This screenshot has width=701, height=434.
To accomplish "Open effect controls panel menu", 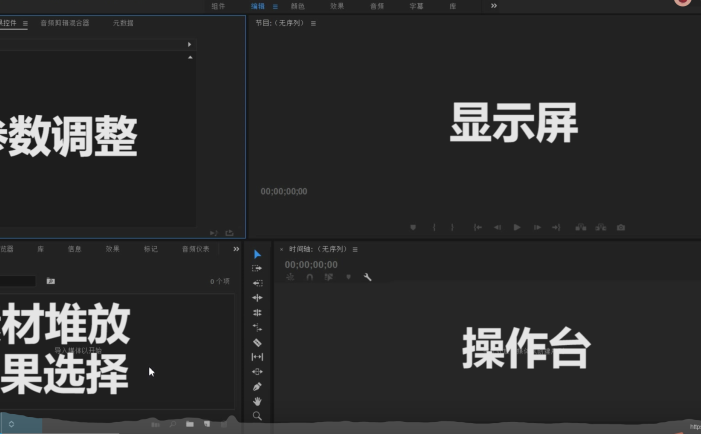I will point(25,24).
